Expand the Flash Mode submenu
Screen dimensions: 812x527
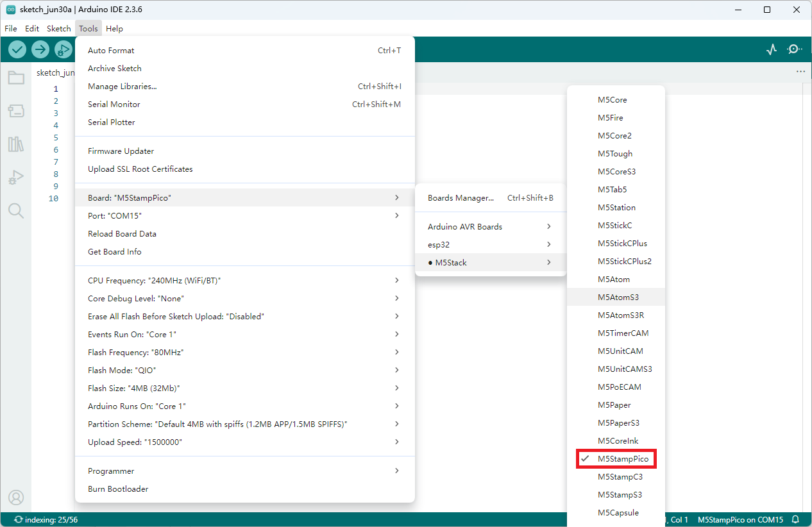click(x=245, y=370)
